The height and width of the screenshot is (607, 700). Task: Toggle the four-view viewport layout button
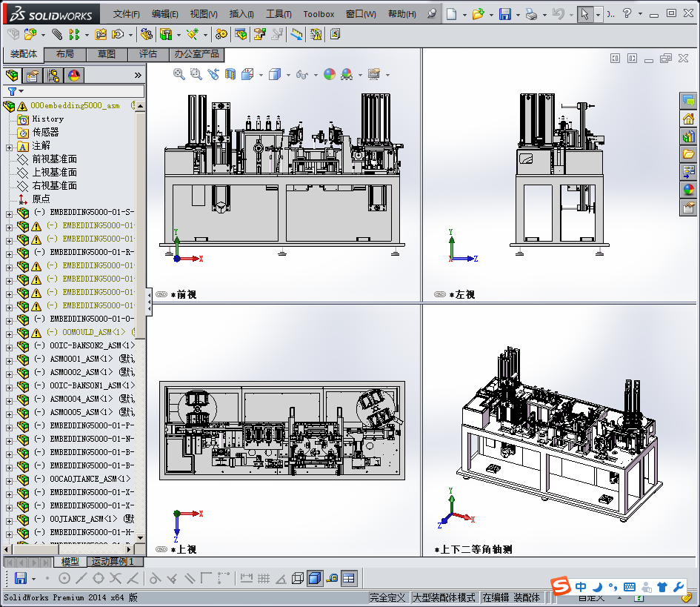(x=348, y=578)
